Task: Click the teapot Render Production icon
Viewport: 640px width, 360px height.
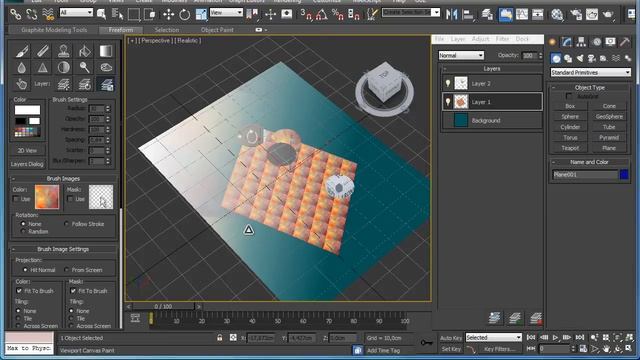Action: [x=608, y=15]
